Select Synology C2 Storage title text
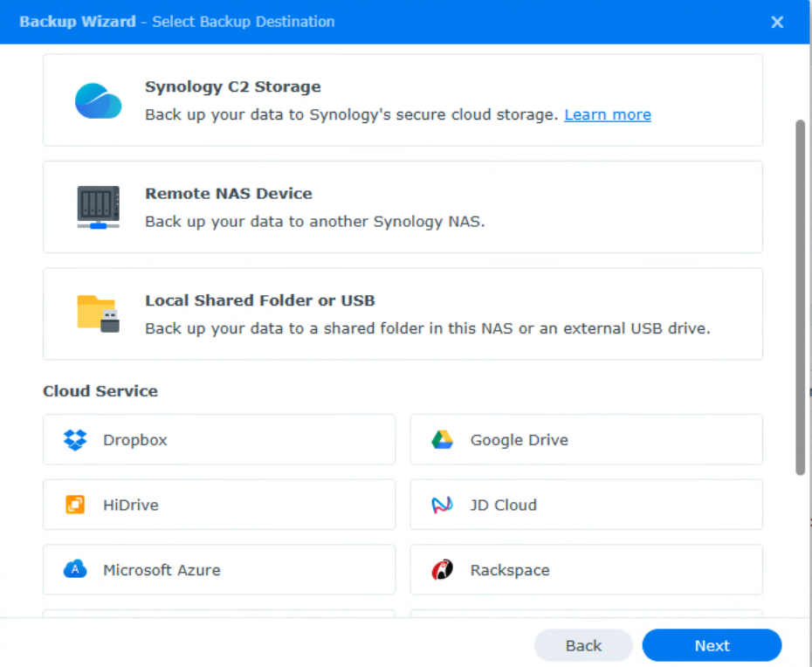 (x=232, y=86)
